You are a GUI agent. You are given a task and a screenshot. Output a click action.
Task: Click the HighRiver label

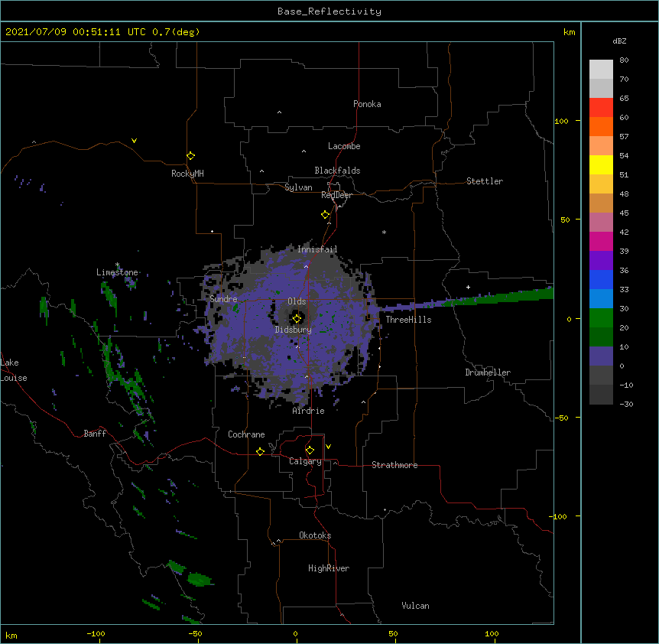(x=329, y=568)
